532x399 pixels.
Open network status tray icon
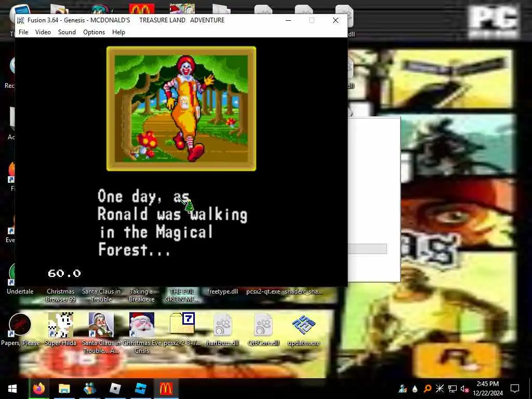click(453, 389)
